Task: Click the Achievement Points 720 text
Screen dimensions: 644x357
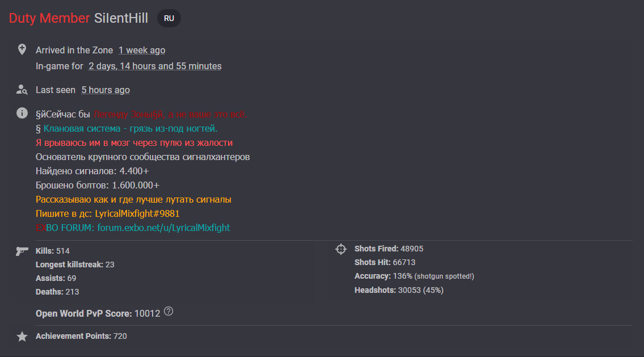Action: tap(81, 336)
